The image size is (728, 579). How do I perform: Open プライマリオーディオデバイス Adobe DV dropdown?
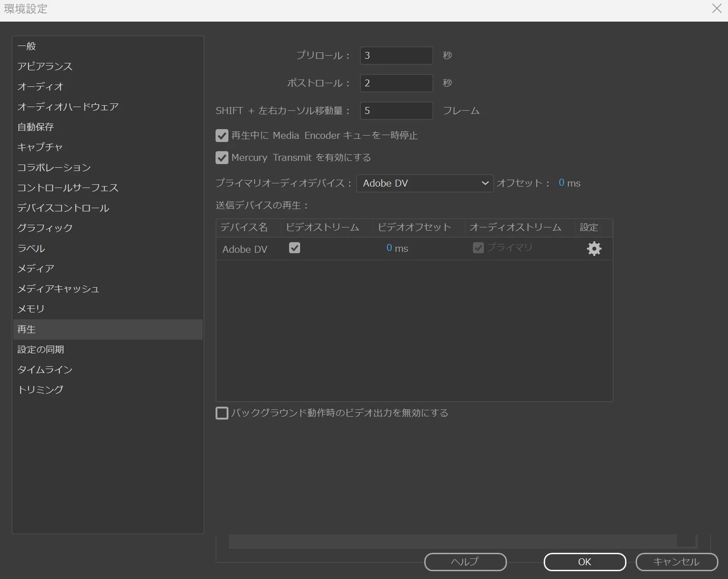pos(425,183)
